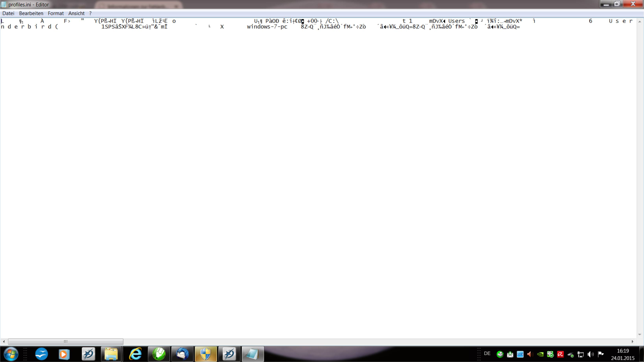Open the Datei menu
Image resolution: width=644 pixels, height=362 pixels.
tap(8, 13)
